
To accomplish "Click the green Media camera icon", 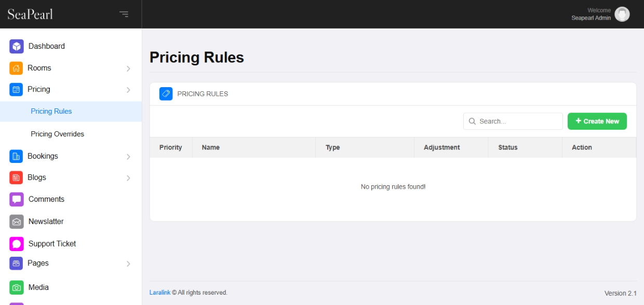I will click(x=17, y=287).
